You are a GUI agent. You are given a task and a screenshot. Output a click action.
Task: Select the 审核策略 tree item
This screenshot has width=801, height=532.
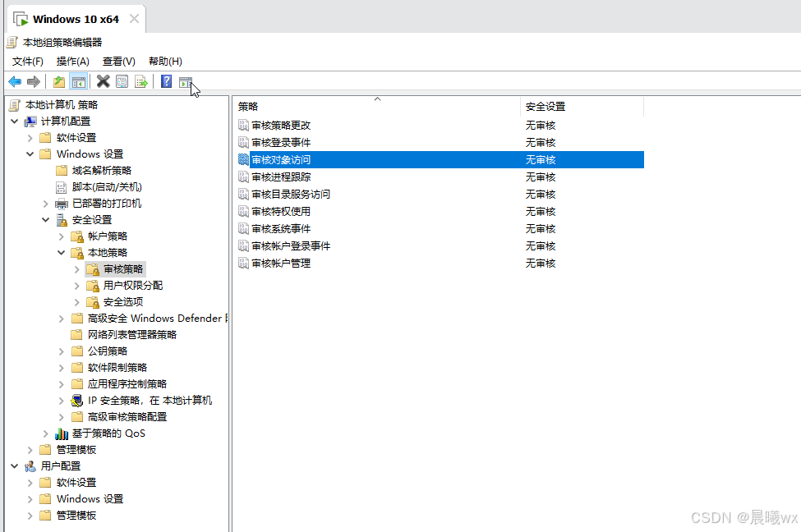click(123, 269)
